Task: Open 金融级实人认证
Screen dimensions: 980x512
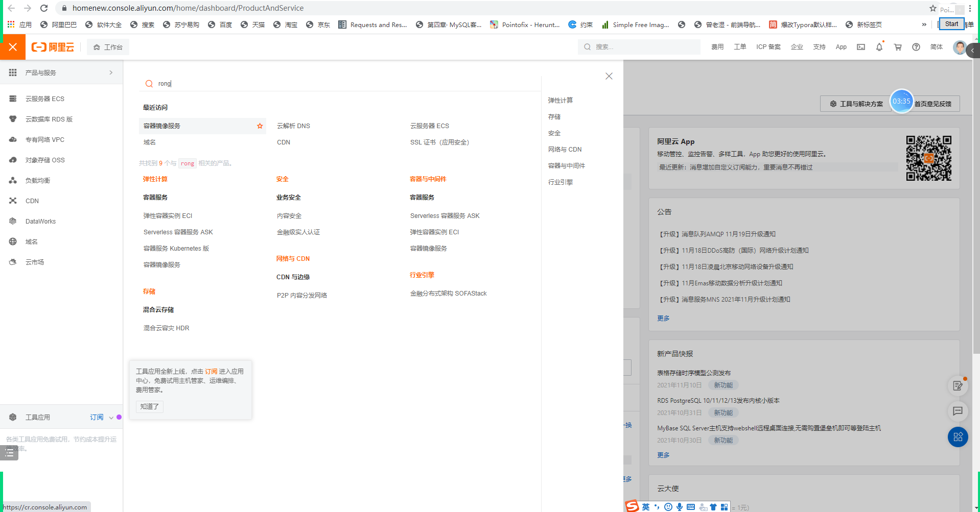Action: tap(298, 232)
